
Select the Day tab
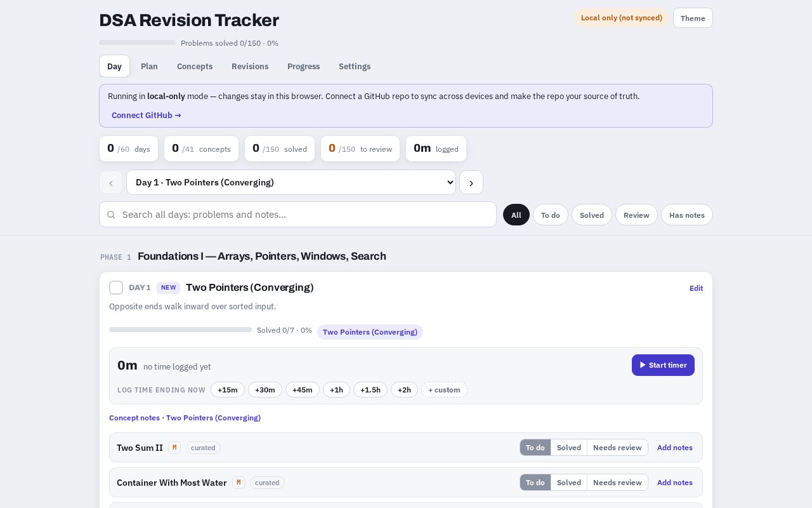tap(114, 66)
